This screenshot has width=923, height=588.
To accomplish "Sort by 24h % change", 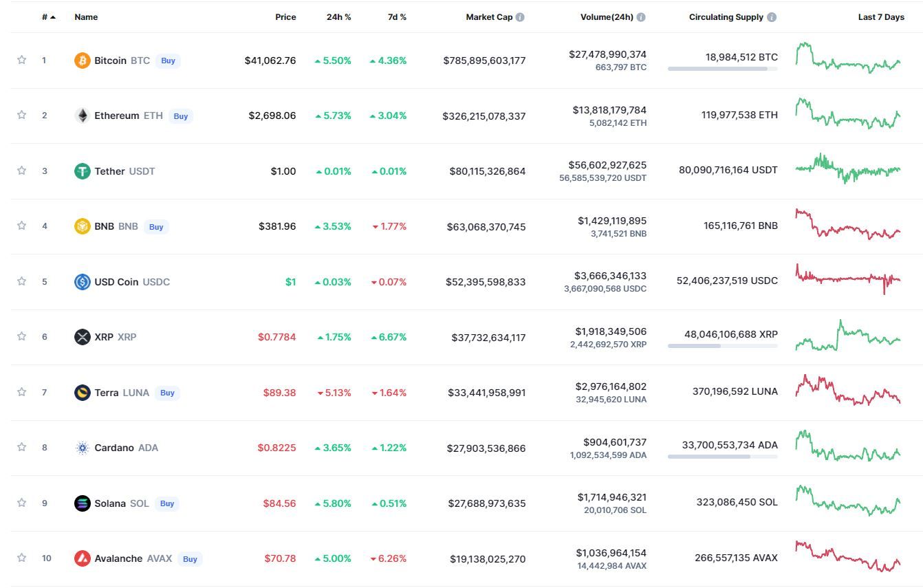I will tap(338, 17).
